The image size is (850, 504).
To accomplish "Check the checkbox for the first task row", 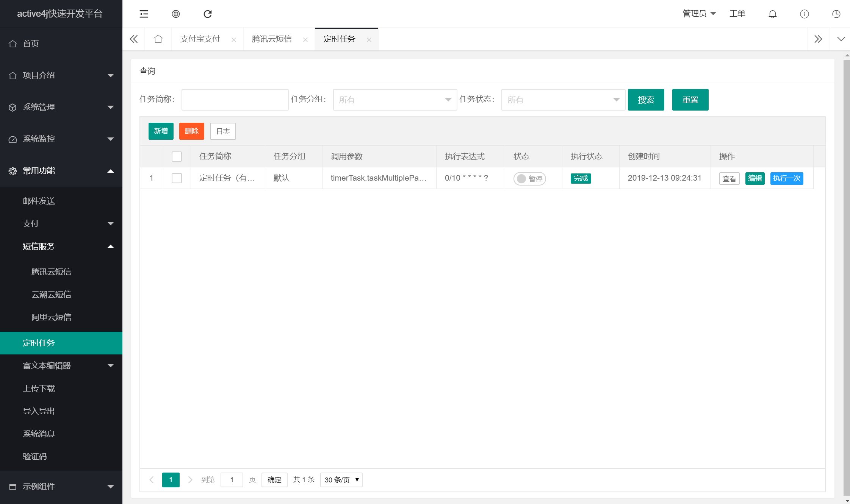I will coord(177,178).
